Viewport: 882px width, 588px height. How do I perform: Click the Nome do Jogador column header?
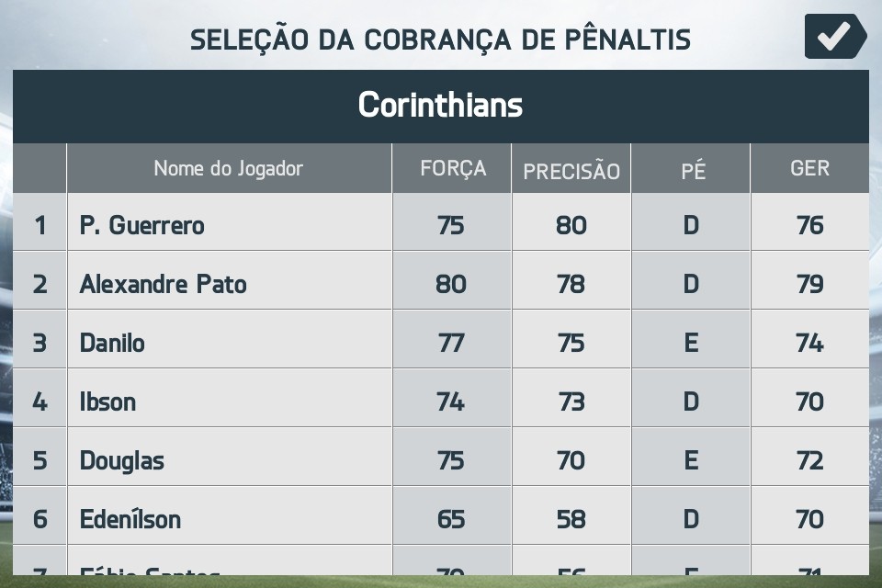228,168
